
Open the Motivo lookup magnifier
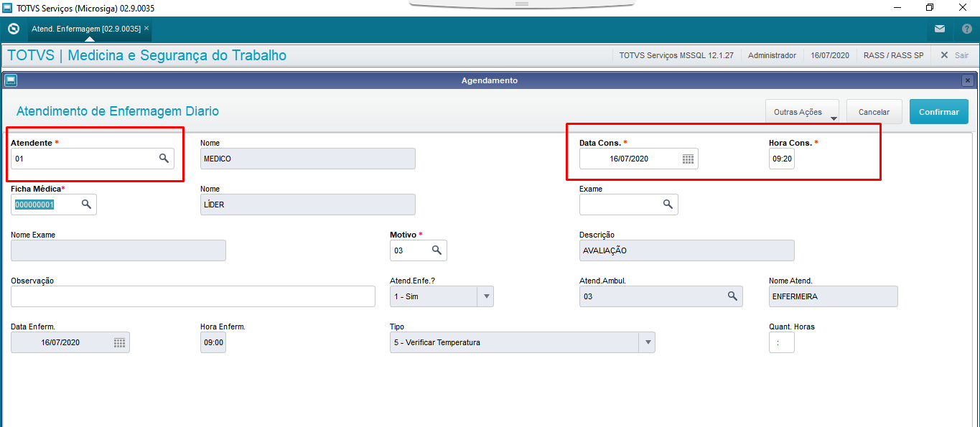coord(437,250)
